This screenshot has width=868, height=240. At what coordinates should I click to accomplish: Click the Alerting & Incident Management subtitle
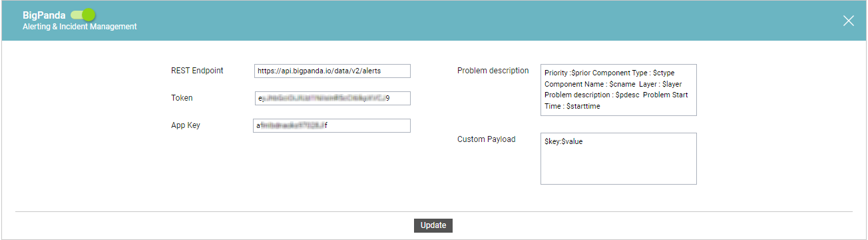tap(80, 27)
